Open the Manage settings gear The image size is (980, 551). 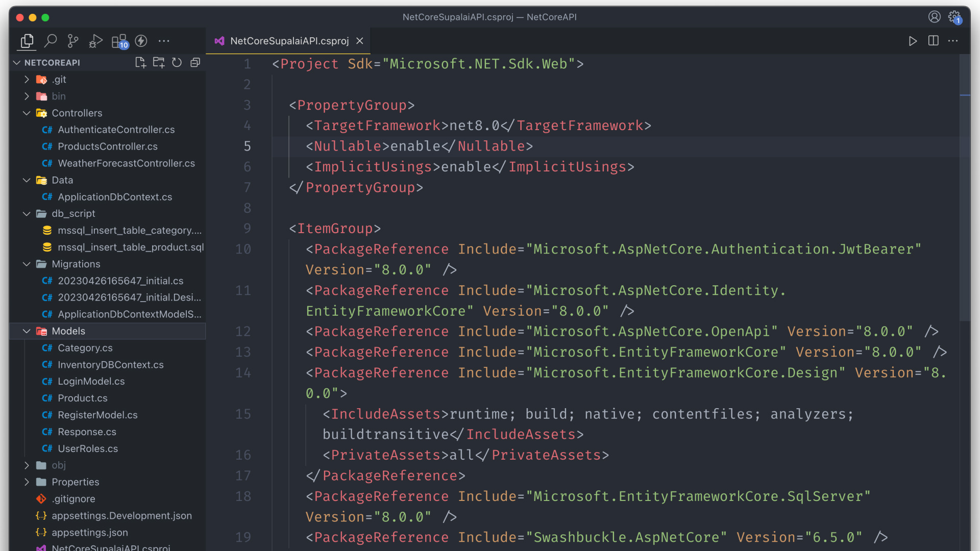(954, 17)
